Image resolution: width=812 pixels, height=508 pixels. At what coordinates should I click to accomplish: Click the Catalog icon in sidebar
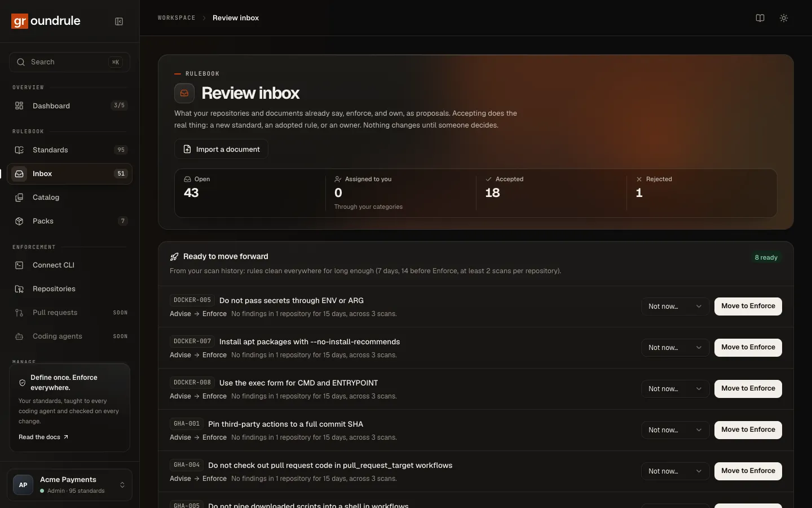pyautogui.click(x=19, y=198)
